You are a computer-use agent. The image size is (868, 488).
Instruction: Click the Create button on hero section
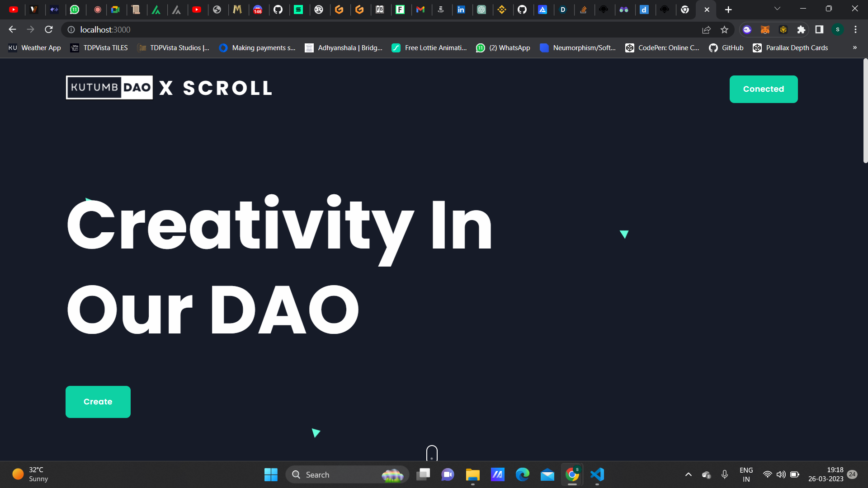click(x=98, y=402)
